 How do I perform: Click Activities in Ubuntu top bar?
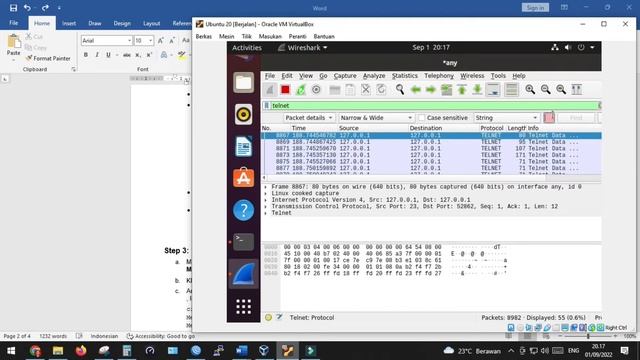[247, 48]
